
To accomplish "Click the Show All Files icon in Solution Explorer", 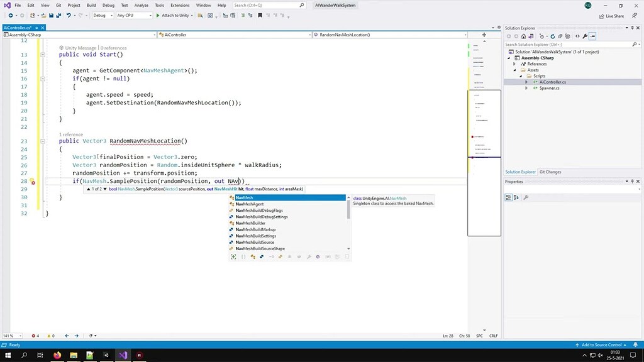I will click(x=568, y=36).
